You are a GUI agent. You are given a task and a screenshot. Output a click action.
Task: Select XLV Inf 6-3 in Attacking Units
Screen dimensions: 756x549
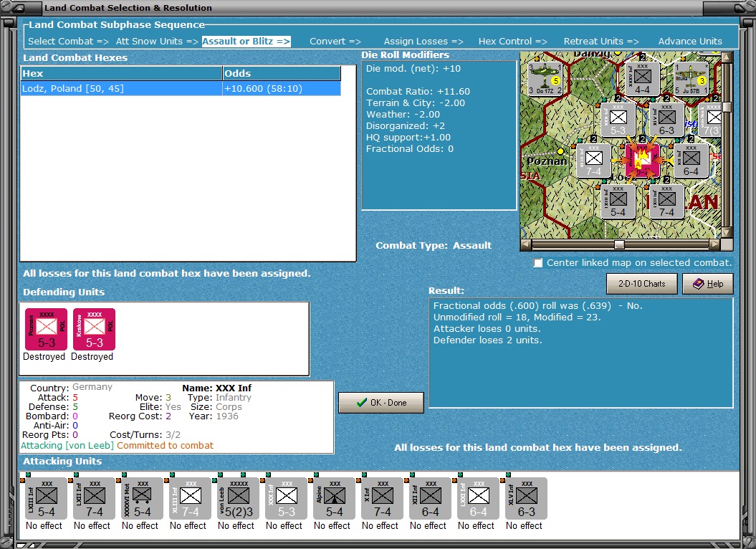[526, 498]
